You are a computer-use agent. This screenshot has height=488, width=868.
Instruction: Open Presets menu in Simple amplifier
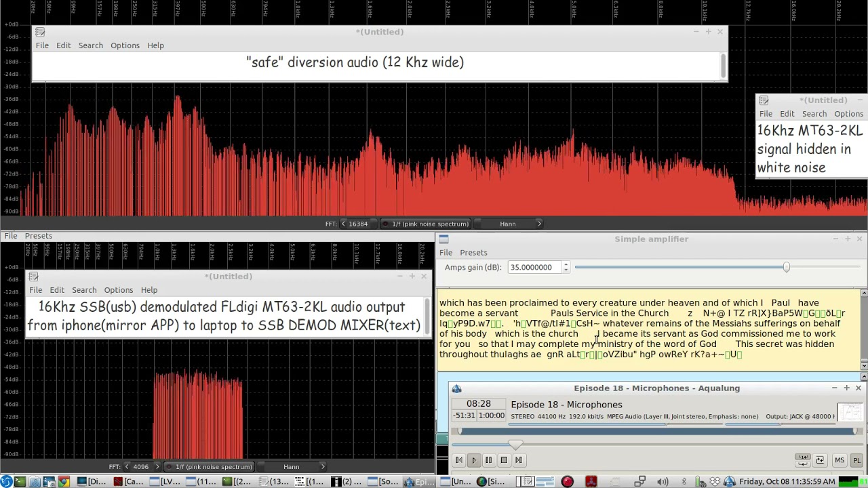click(x=473, y=252)
